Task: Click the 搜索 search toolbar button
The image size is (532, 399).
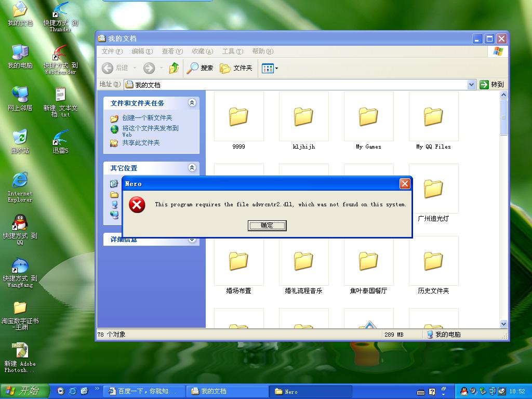Action: [x=200, y=68]
